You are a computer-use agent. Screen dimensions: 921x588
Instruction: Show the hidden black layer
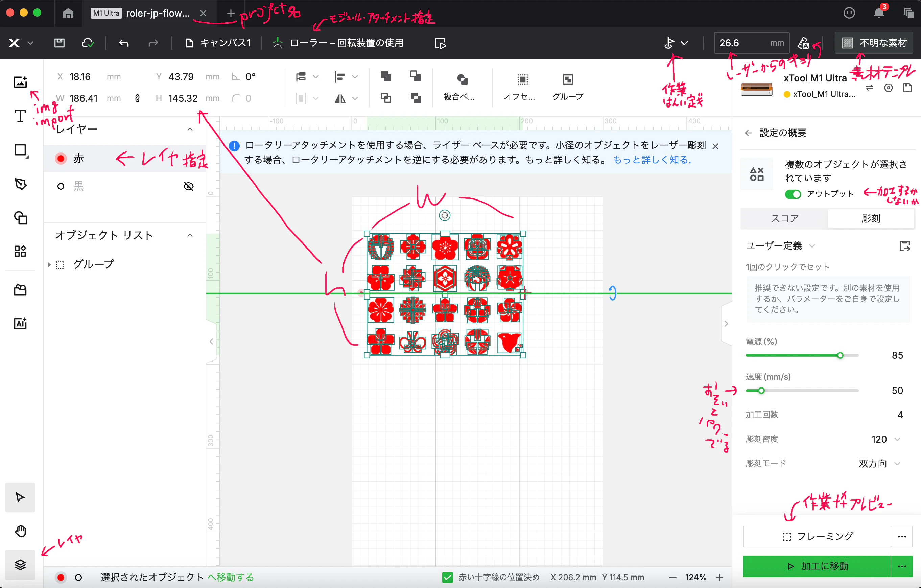(x=189, y=186)
